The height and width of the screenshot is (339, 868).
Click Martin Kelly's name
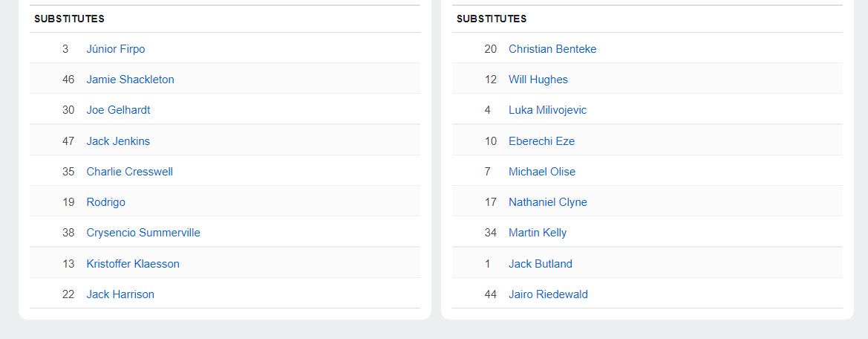(x=538, y=233)
